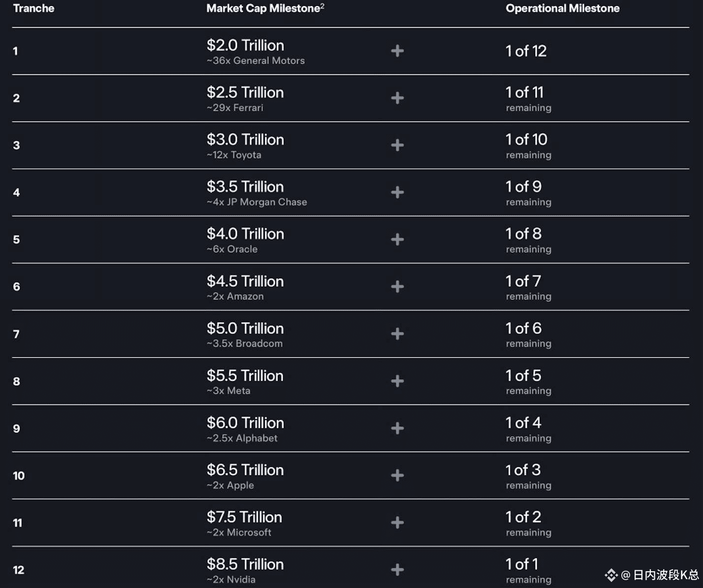Click the plus icon in the Oracle row
703x588 pixels.
pyautogui.click(x=397, y=239)
